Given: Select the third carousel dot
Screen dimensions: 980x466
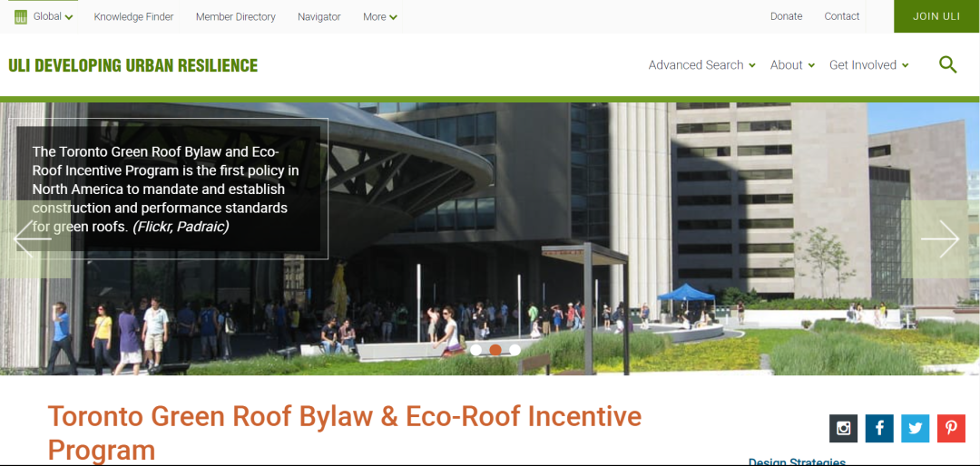Looking at the screenshot, I should coord(514,350).
